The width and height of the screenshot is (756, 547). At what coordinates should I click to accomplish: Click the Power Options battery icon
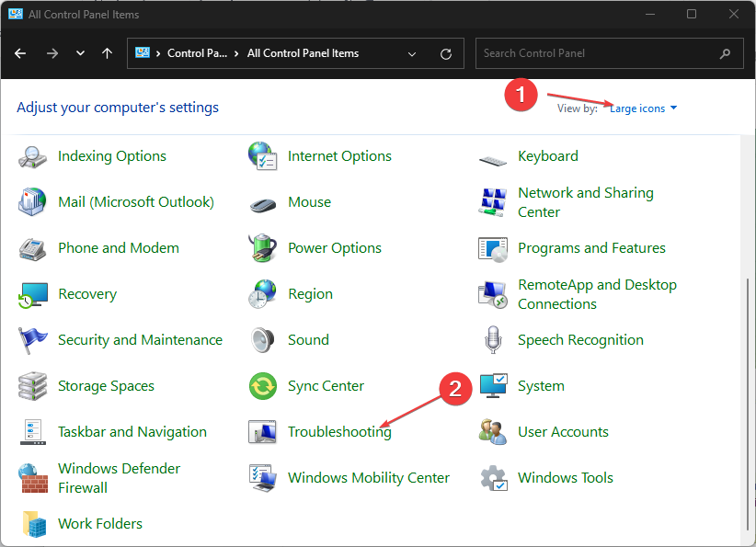[x=263, y=248]
